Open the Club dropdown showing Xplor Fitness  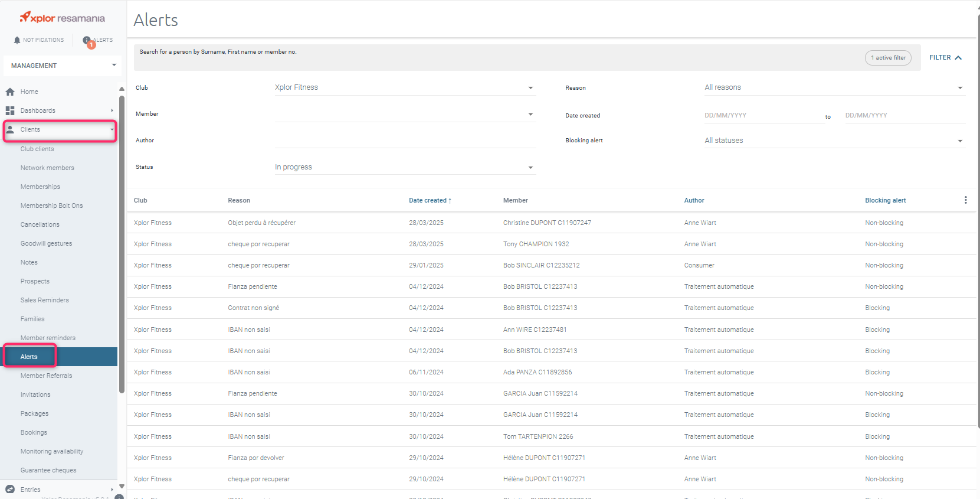405,87
